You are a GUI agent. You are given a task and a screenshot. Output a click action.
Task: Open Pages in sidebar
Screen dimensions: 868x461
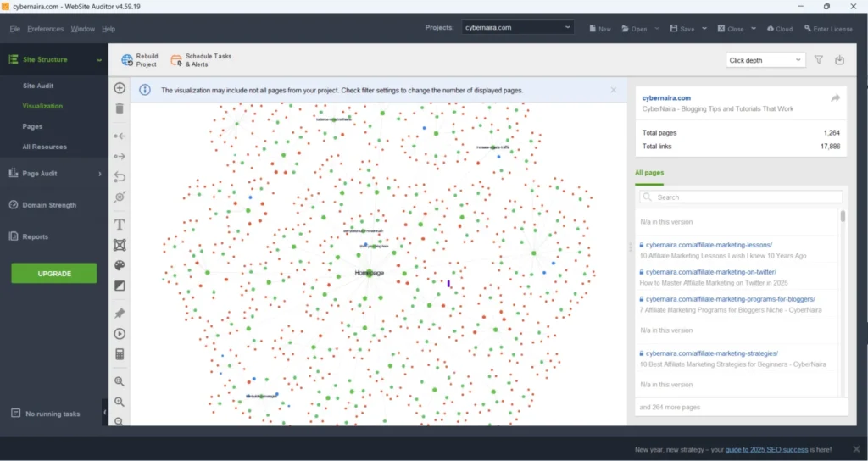[32, 126]
